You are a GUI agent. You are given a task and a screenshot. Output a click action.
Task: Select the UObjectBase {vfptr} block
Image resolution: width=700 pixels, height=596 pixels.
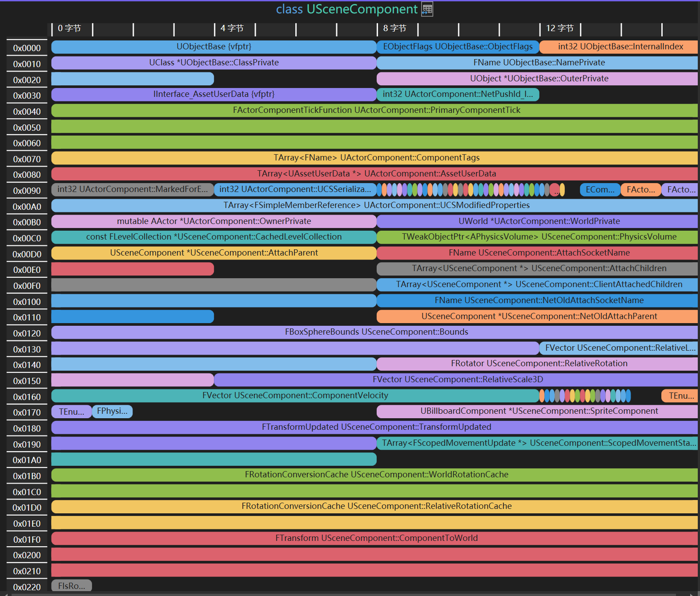(x=213, y=47)
